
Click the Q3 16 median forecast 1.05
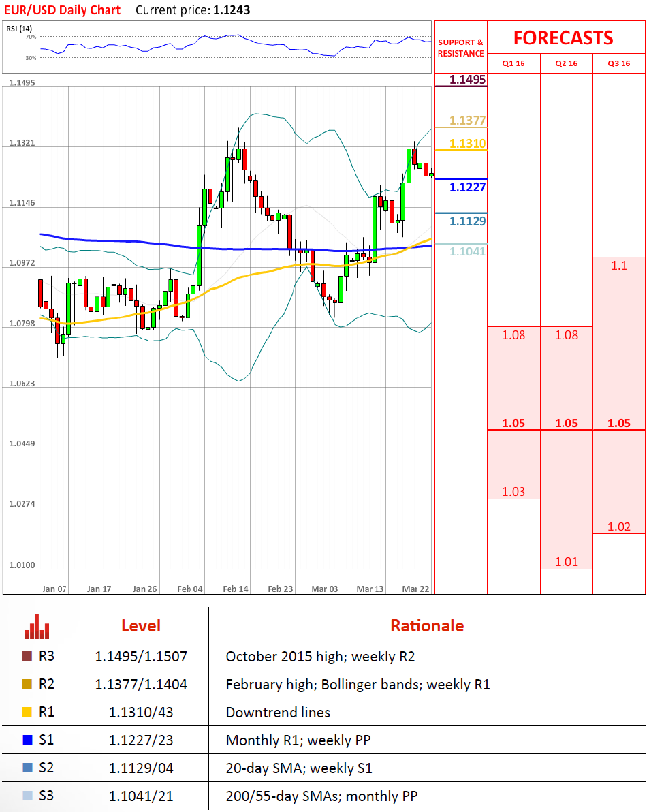[619, 423]
